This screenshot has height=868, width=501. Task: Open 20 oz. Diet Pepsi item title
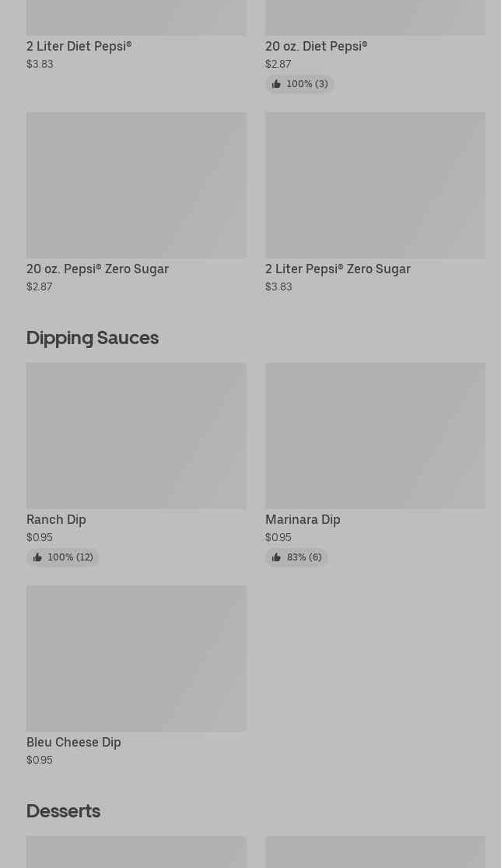(x=317, y=47)
